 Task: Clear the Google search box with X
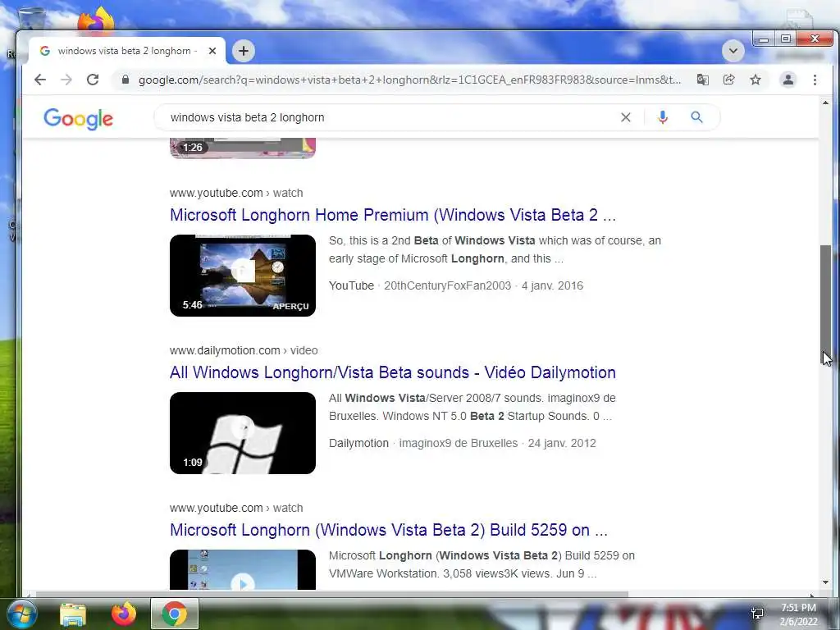coord(626,117)
